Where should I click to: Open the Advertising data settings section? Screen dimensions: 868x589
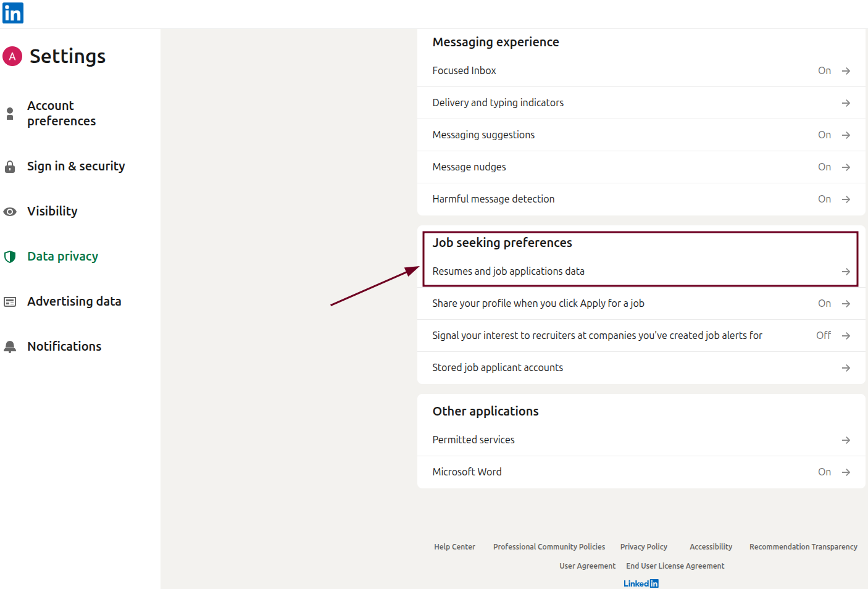coord(74,301)
